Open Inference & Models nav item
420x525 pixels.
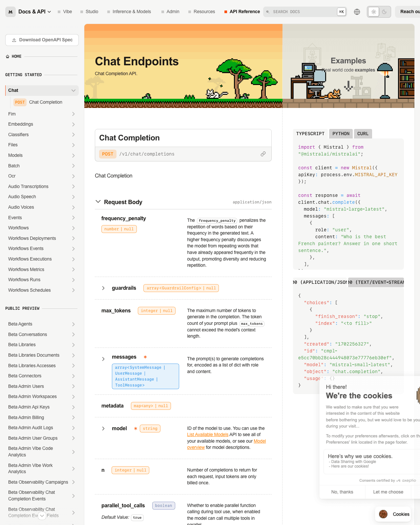129,12
